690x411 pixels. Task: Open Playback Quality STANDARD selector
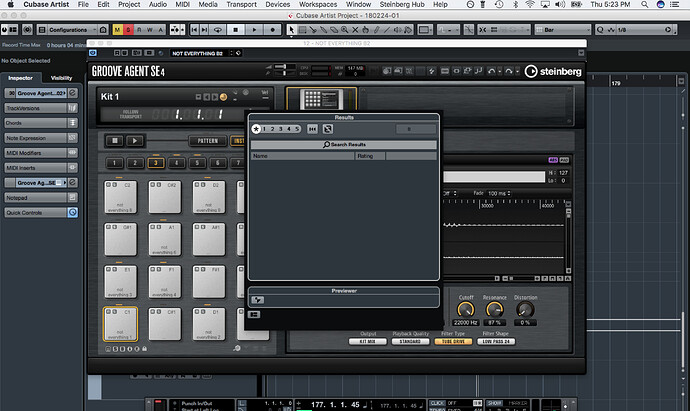410,341
